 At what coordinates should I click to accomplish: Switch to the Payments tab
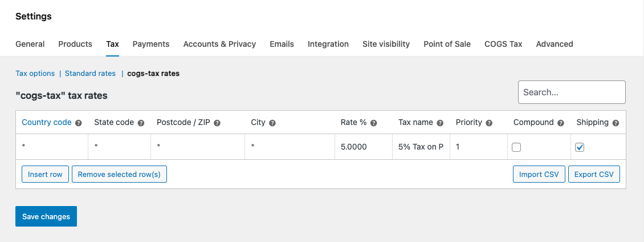coord(151,44)
